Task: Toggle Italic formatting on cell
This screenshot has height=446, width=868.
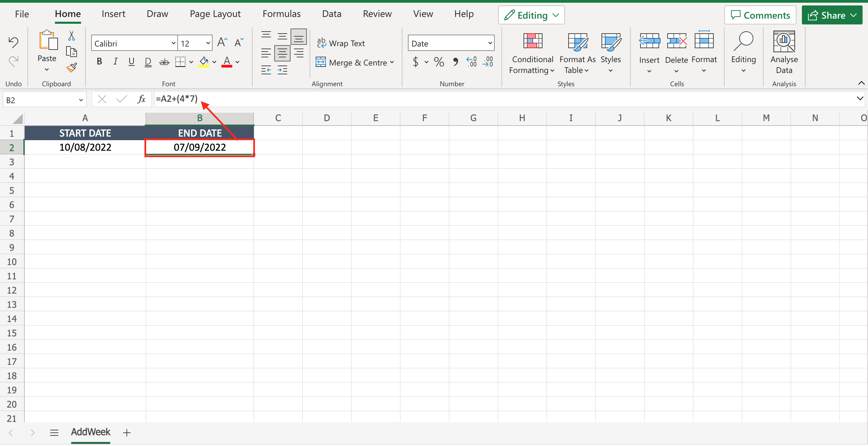Action: [x=114, y=61]
